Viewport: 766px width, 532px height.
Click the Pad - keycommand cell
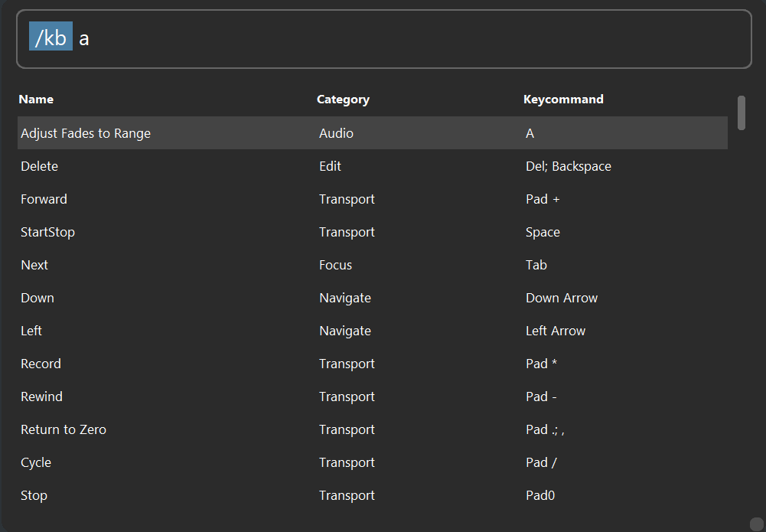click(x=541, y=397)
